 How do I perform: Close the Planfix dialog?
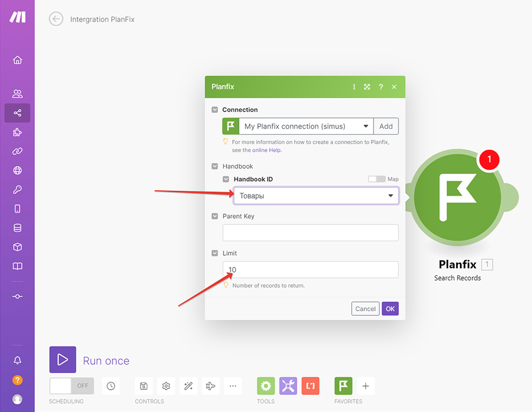[x=394, y=87]
